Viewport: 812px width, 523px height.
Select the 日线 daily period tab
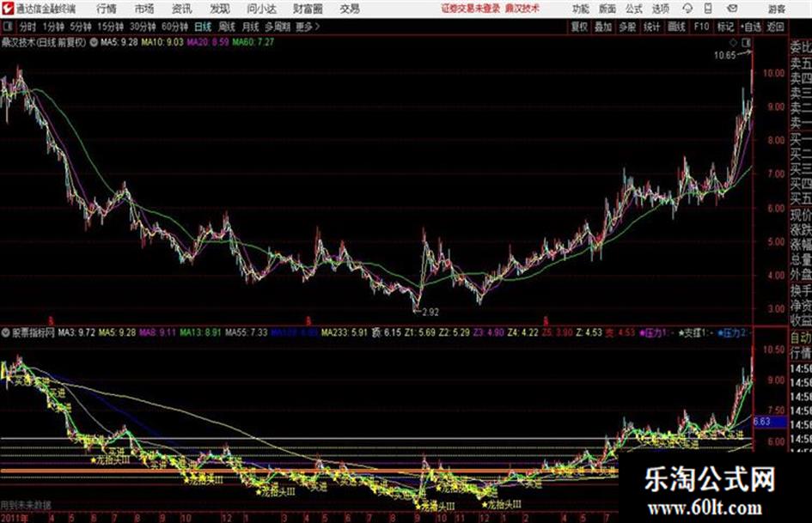coord(203,27)
